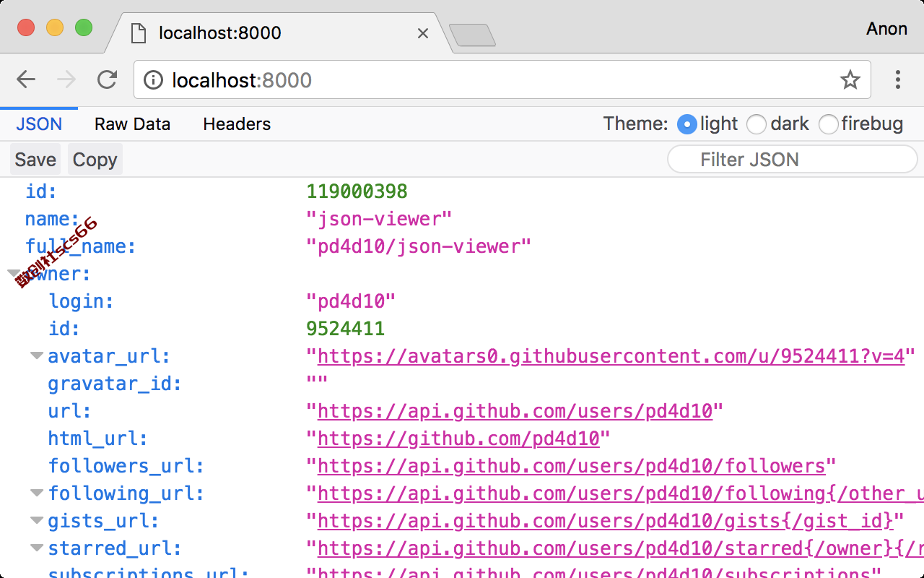Select the login value "pd4d10"
924x578 pixels.
(351, 301)
